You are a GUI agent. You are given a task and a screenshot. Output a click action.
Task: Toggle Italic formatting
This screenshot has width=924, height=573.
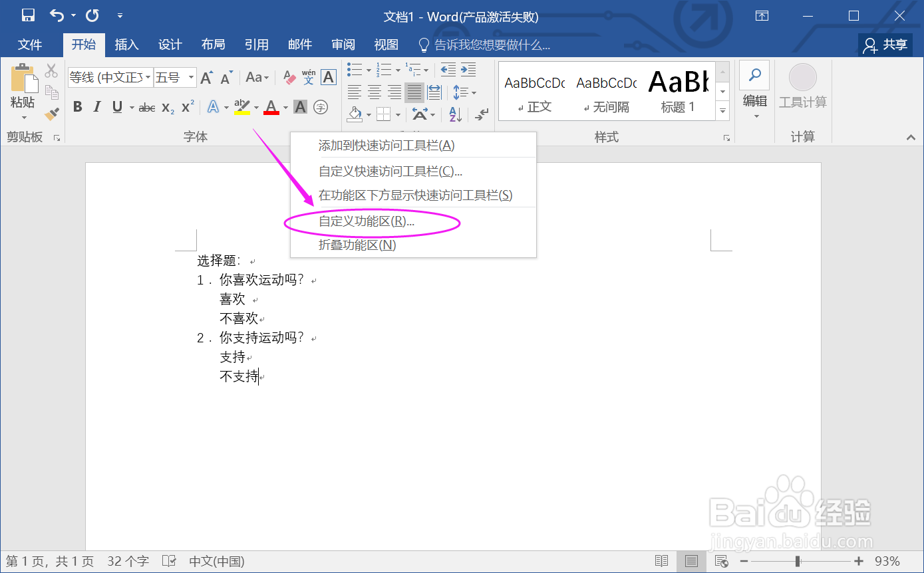(97, 107)
